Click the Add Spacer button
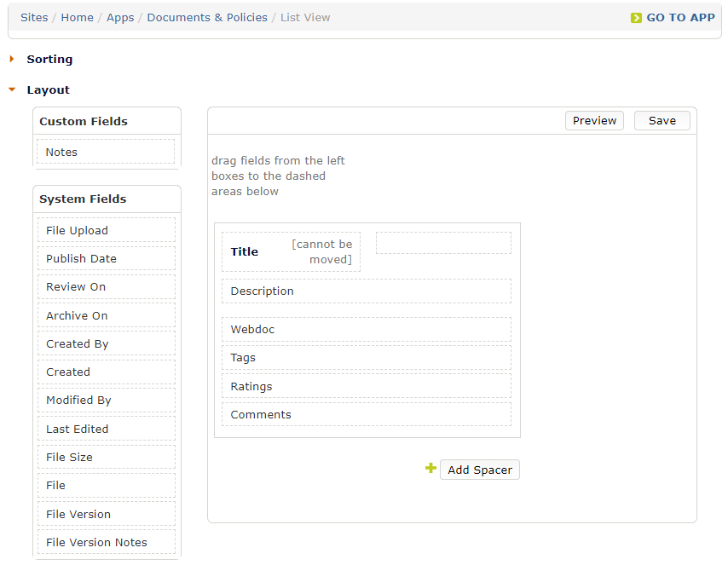The height and width of the screenshot is (565, 728). point(480,470)
